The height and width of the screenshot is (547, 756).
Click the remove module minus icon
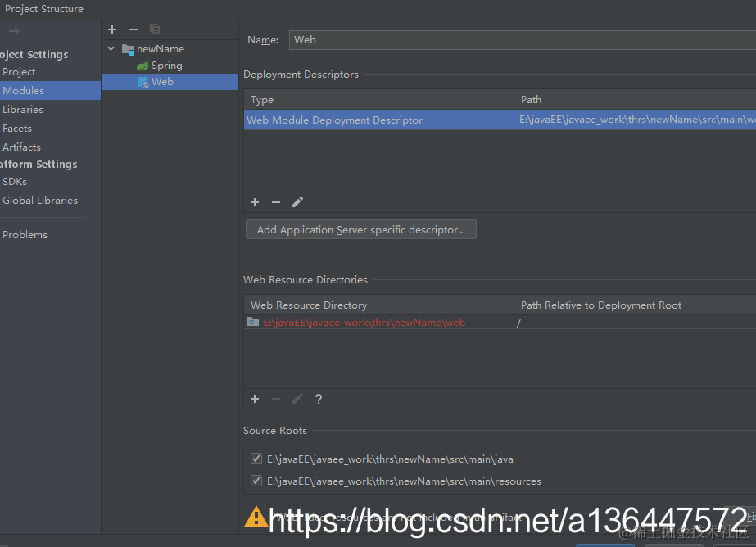point(134,29)
